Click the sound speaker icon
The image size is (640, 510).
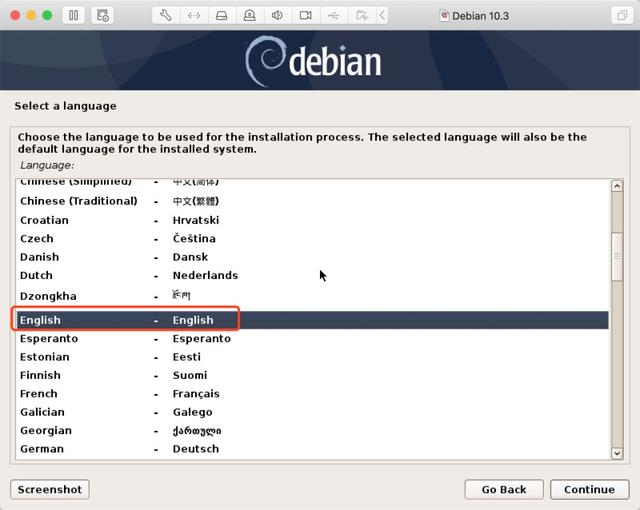(x=277, y=16)
